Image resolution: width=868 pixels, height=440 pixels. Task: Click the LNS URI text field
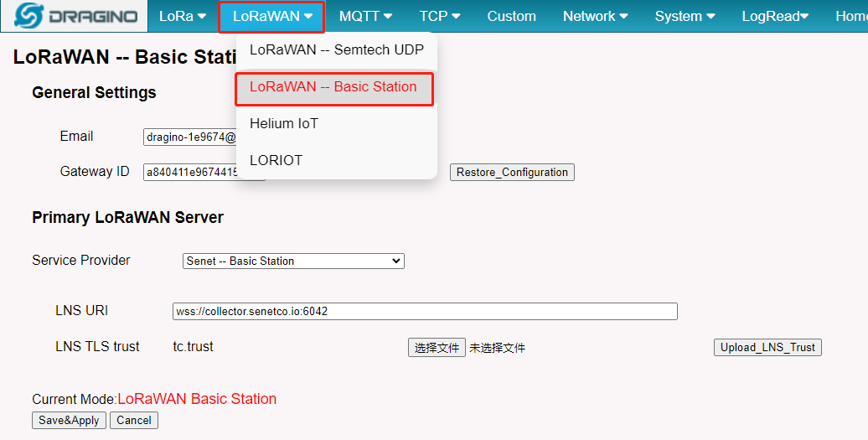425,311
